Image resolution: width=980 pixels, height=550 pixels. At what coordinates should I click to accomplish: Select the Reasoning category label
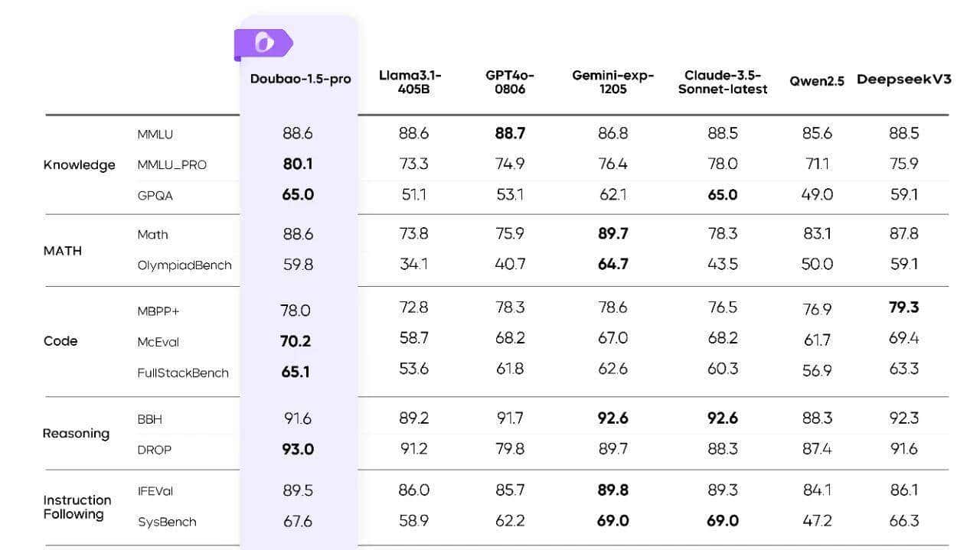tap(76, 434)
